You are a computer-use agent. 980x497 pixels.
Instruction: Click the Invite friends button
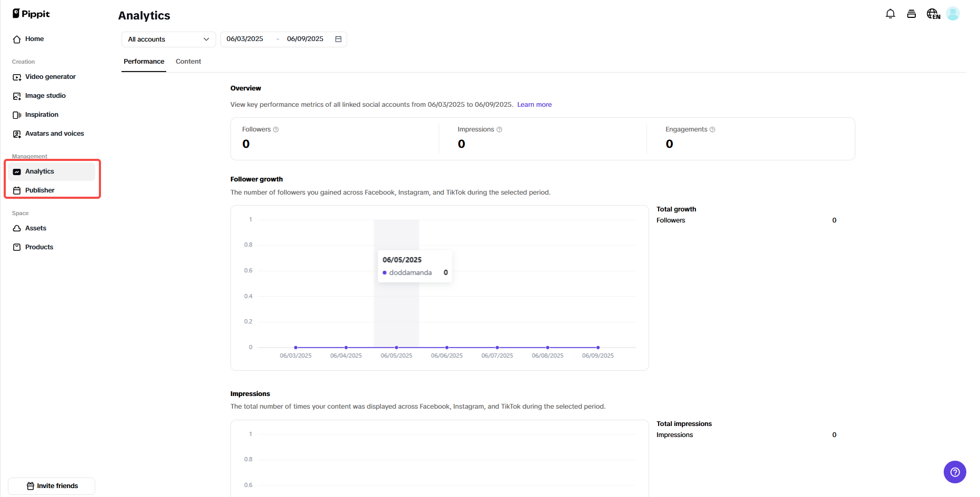coord(51,486)
